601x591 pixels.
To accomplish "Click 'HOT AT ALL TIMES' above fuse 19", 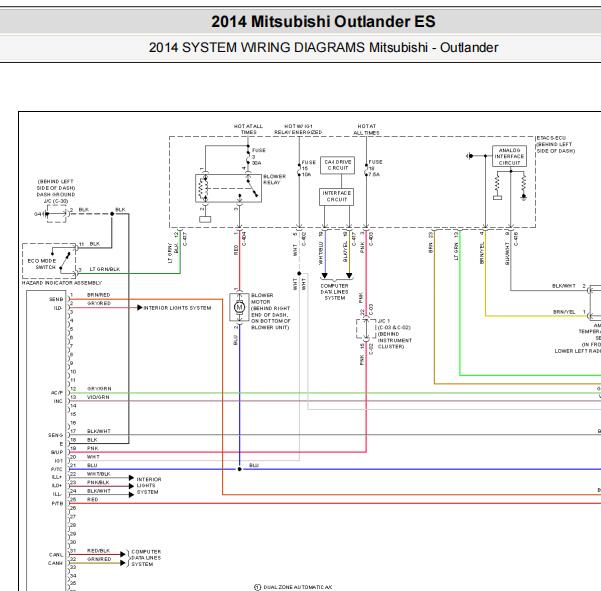I will click(366, 130).
